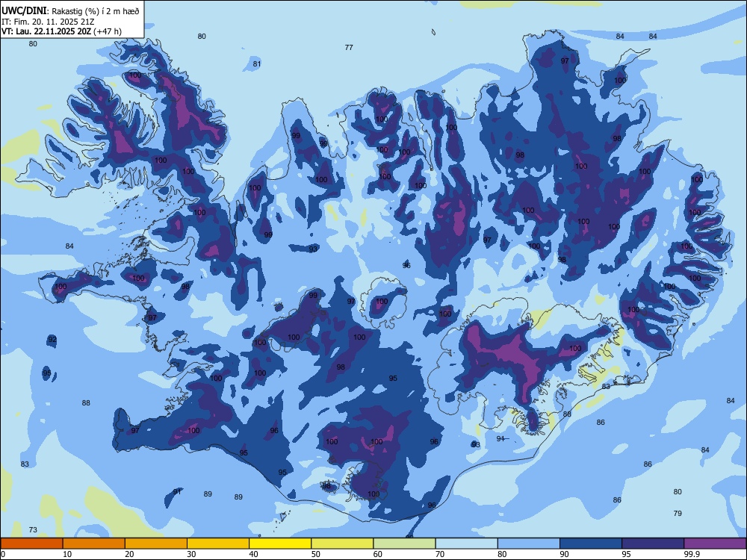Choose the indigo 95–99.9 legend swatch
Image resolution: width=747 pixels, height=560 pixels.
pos(653,544)
